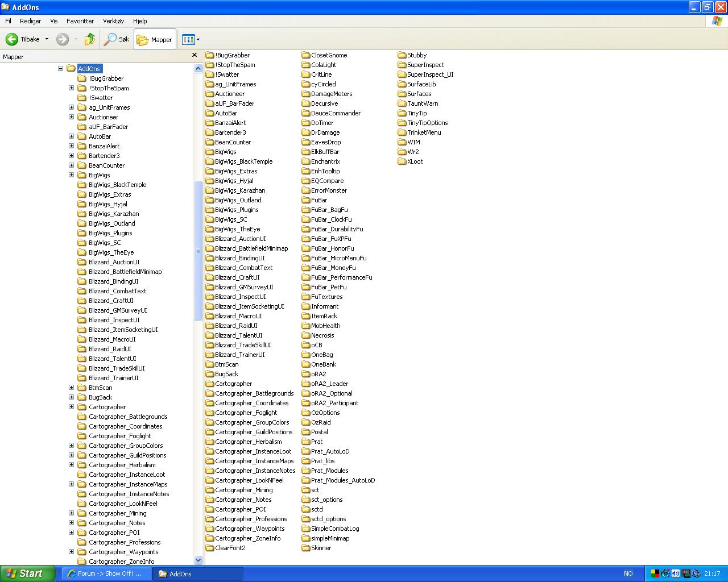The height and width of the screenshot is (582, 728).
Task: Select the !BugGrabber folder icon in file list
Action: pos(210,55)
